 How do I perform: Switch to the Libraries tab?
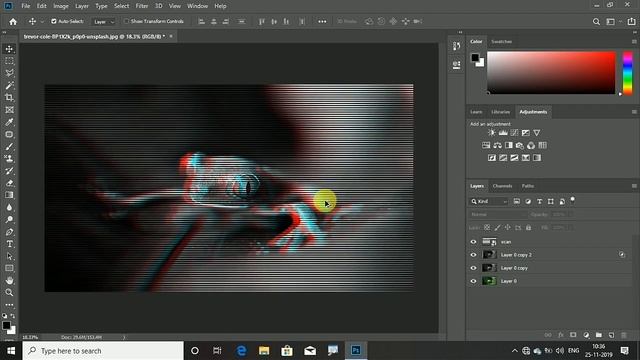point(501,112)
